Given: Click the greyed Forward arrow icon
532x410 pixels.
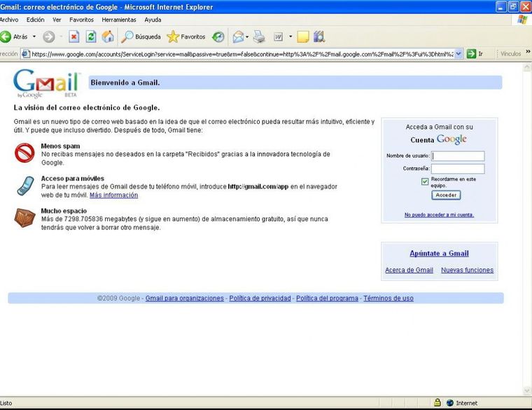Looking at the screenshot, I should pos(49,36).
